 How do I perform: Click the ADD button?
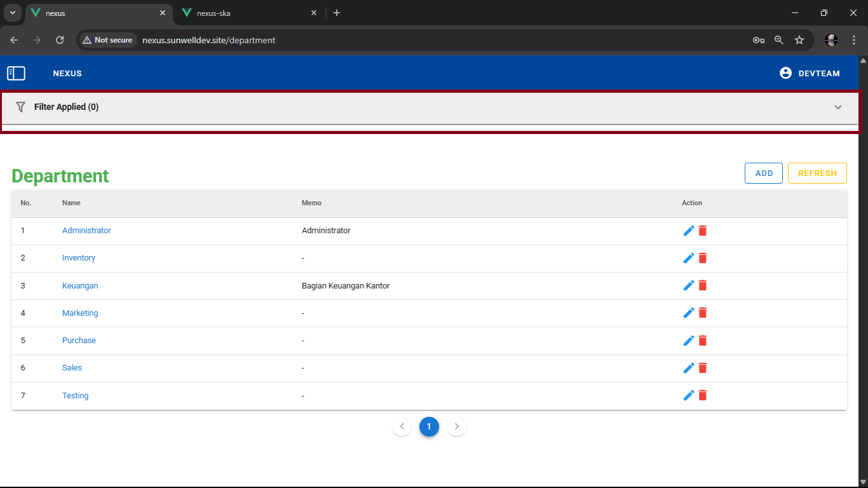(763, 173)
